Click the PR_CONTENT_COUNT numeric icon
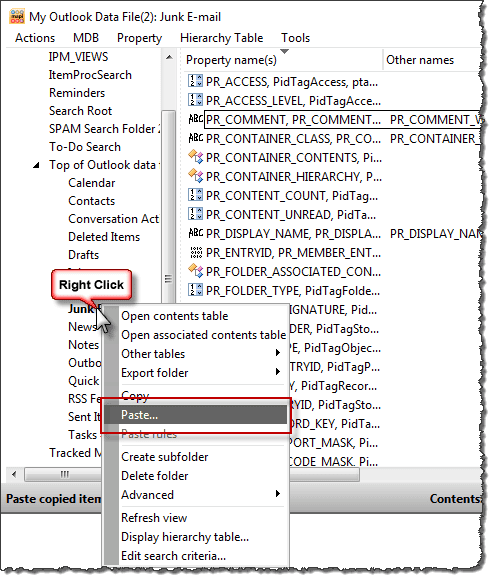 (x=196, y=195)
